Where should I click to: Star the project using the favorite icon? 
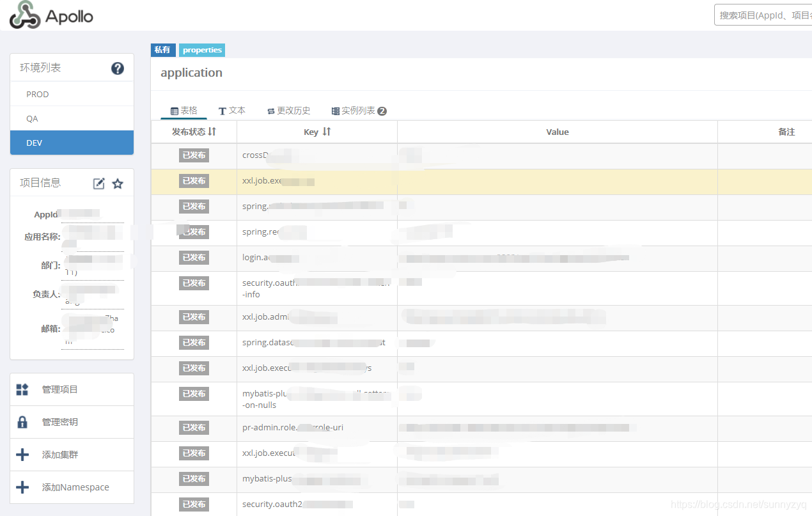(x=117, y=184)
